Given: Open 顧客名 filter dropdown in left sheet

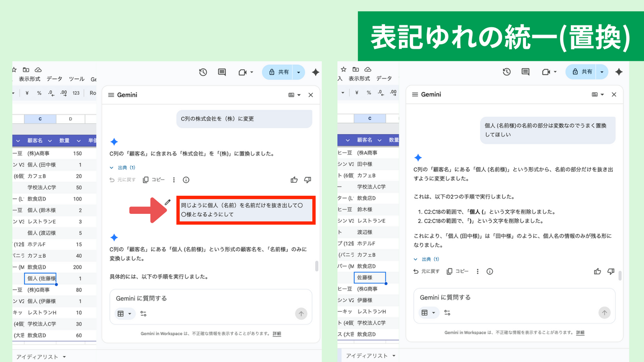Looking at the screenshot, I should [50, 141].
